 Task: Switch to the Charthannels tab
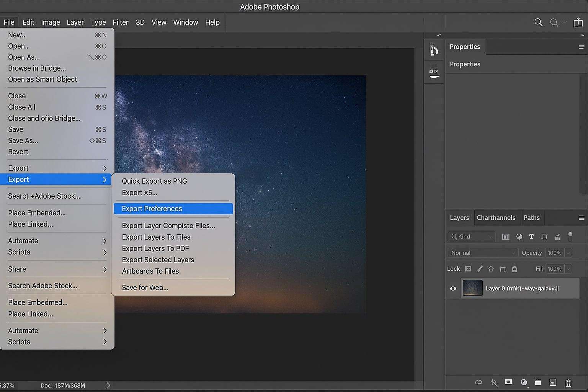click(x=496, y=218)
